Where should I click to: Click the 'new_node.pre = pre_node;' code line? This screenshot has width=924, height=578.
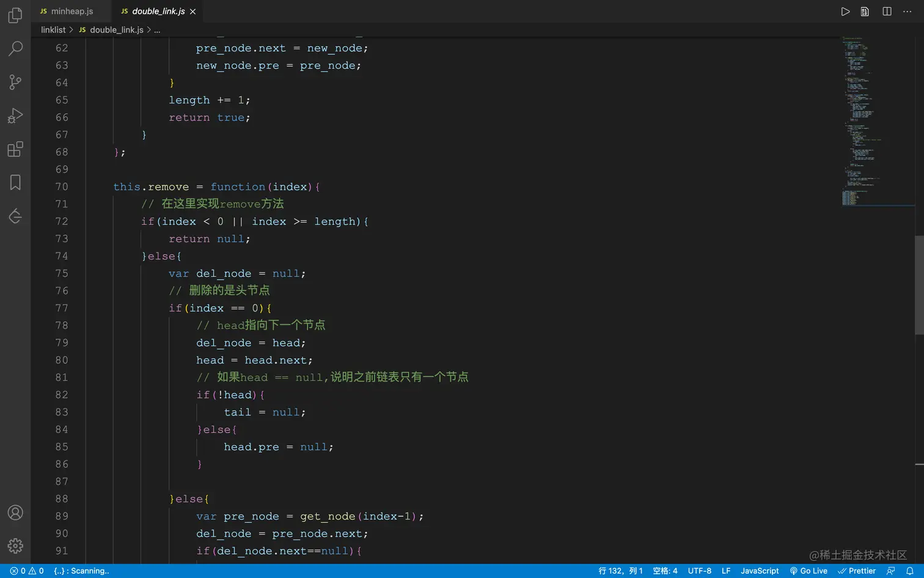click(x=279, y=65)
